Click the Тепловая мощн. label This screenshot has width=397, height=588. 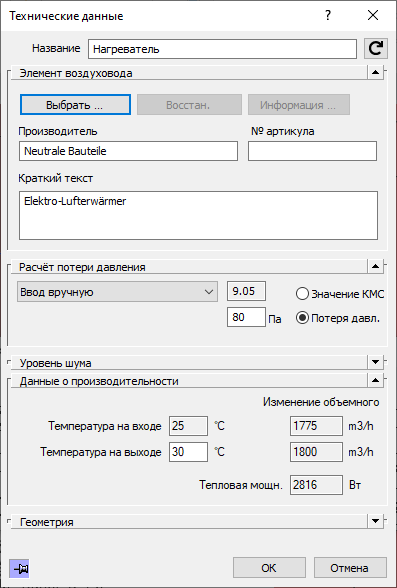pyautogui.click(x=241, y=485)
